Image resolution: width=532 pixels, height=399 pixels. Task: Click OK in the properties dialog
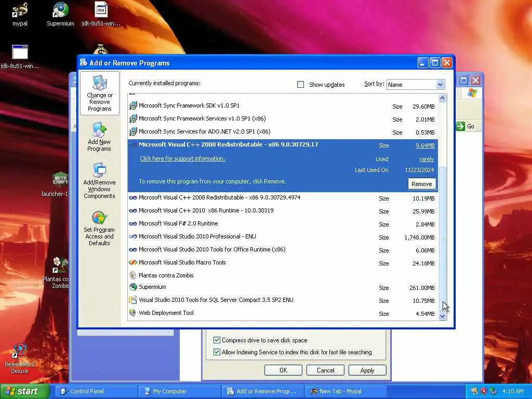pyautogui.click(x=283, y=370)
